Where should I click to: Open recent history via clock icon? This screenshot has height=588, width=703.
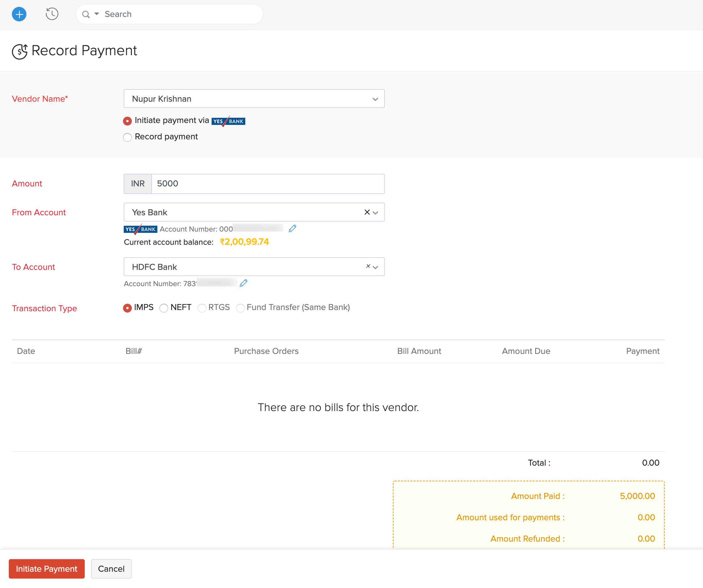[52, 14]
